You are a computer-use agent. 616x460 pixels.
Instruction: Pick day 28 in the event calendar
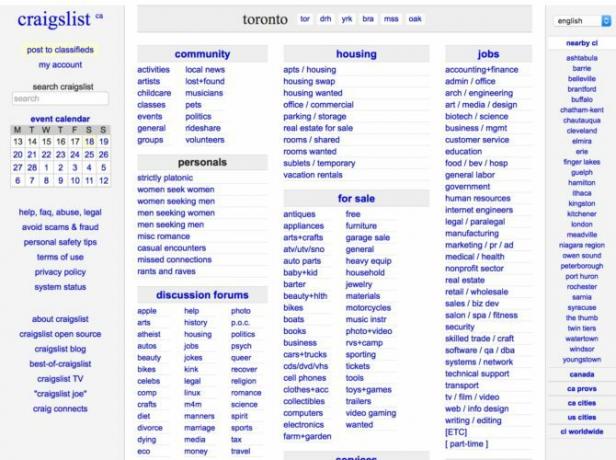pos(32,168)
